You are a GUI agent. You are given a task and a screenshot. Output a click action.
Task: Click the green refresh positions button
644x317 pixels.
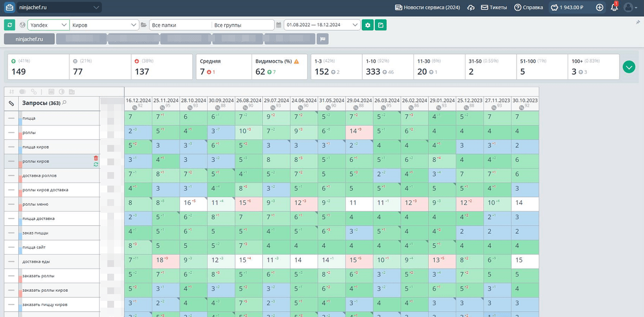click(9, 25)
